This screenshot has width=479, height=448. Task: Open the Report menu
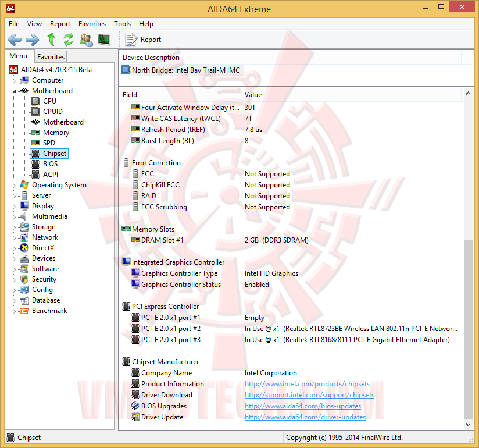point(60,24)
